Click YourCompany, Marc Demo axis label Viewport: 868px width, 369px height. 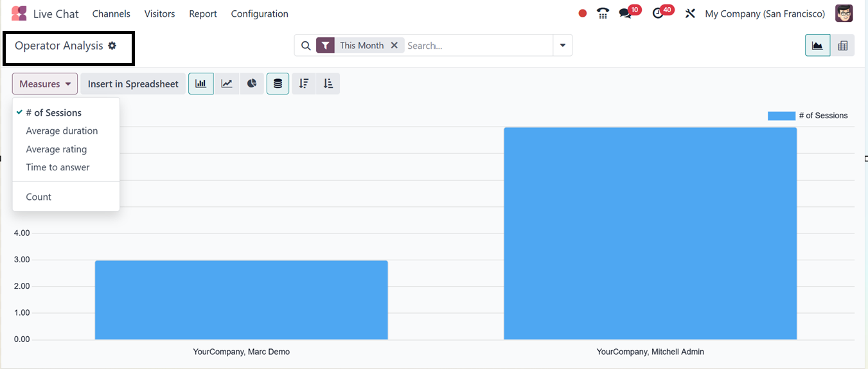[242, 352]
